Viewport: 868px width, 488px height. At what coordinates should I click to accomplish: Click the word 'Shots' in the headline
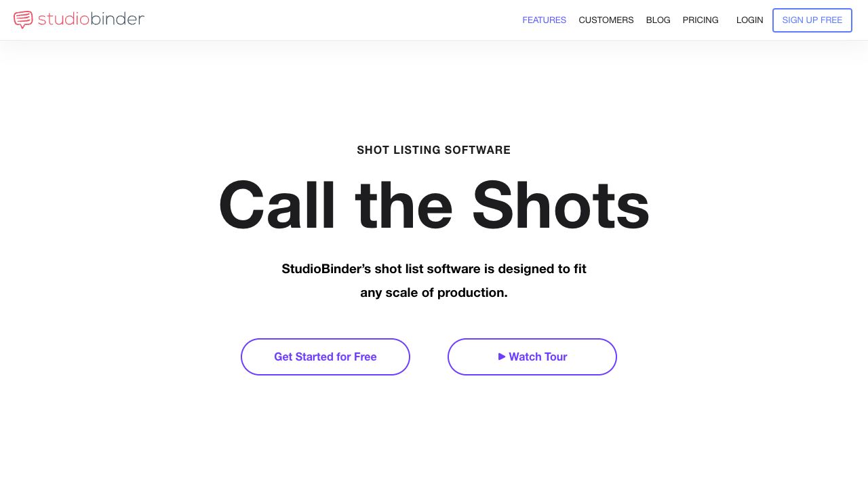click(x=561, y=205)
